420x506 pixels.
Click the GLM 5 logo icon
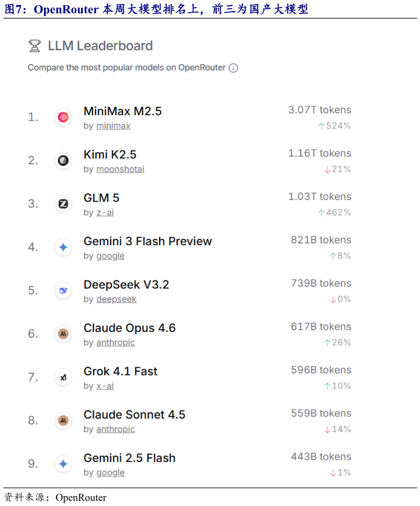pyautogui.click(x=63, y=204)
